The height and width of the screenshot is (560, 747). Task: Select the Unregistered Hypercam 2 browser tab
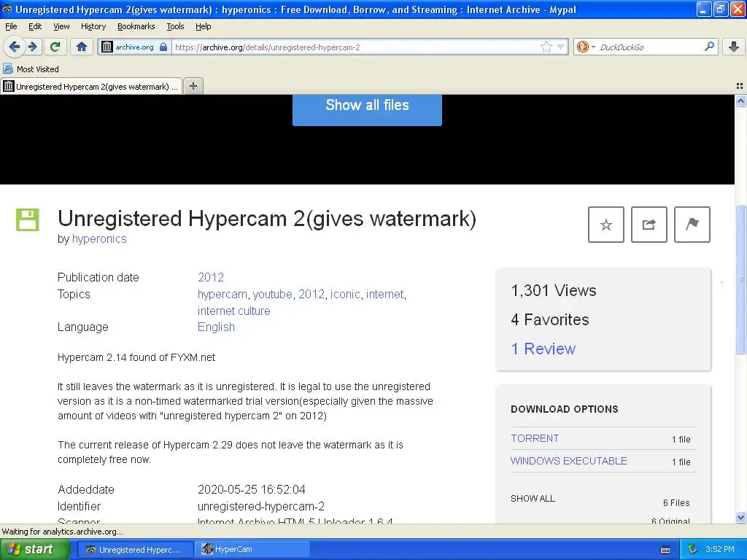click(91, 86)
